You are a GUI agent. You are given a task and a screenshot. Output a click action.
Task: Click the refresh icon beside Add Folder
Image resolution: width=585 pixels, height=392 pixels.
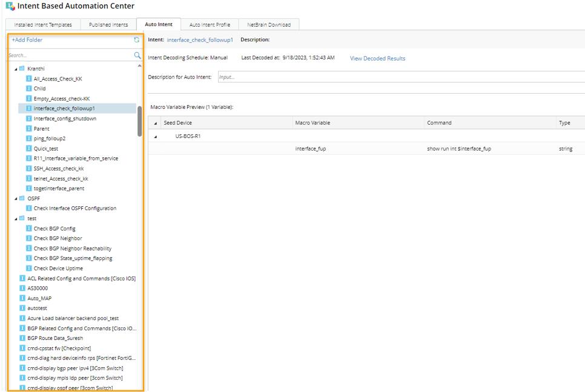point(137,40)
